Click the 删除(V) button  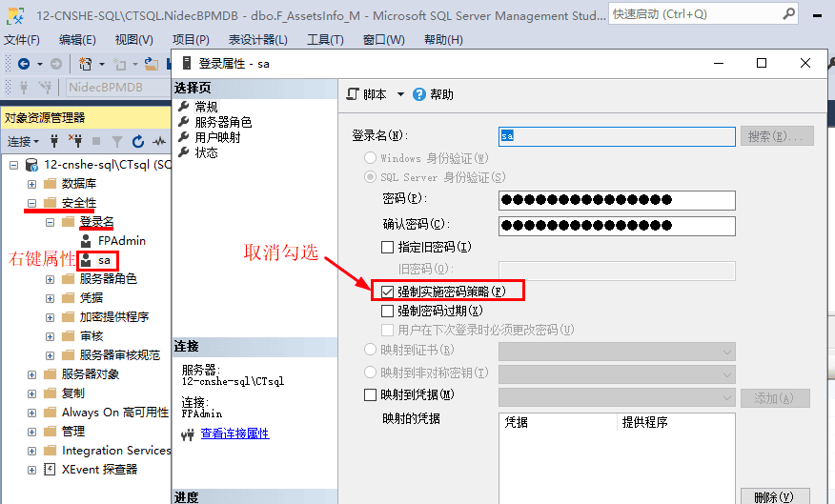(x=775, y=496)
